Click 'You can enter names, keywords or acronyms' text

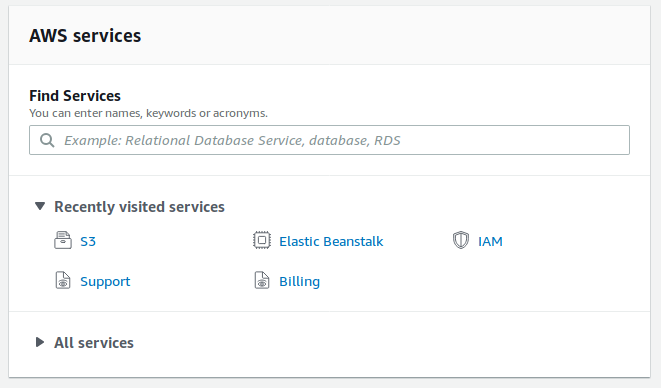(148, 113)
